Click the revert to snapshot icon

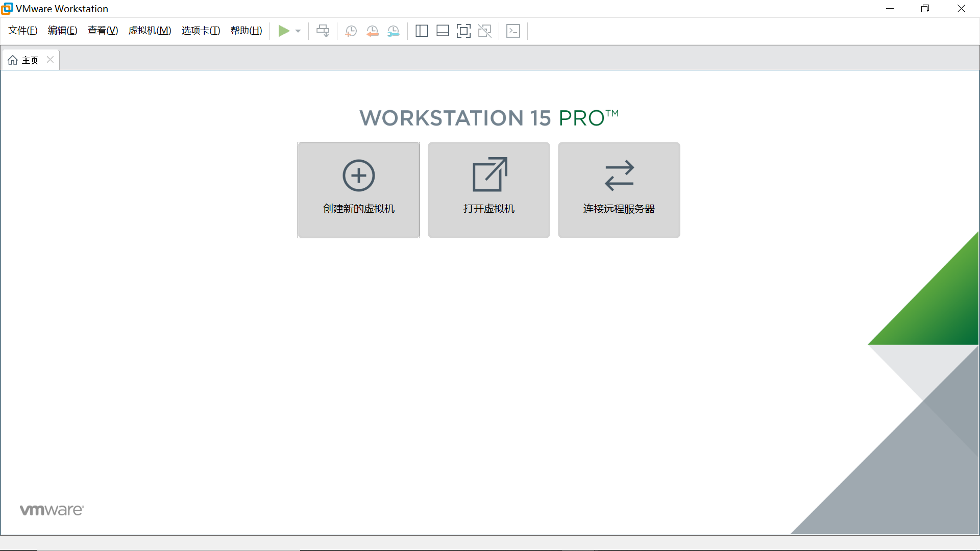(x=372, y=31)
